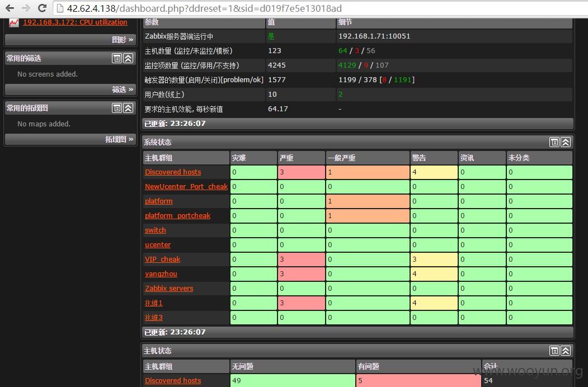Collapse the 主机状态 panel
The image size is (588, 387).
tap(566, 351)
